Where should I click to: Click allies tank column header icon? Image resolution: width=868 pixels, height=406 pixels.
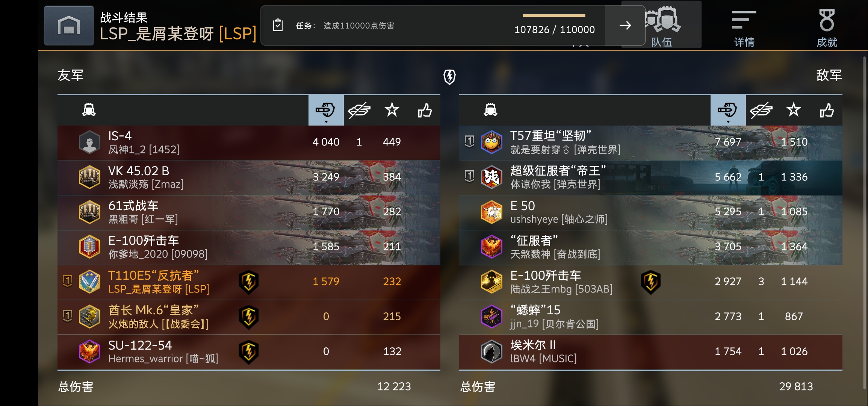(89, 110)
